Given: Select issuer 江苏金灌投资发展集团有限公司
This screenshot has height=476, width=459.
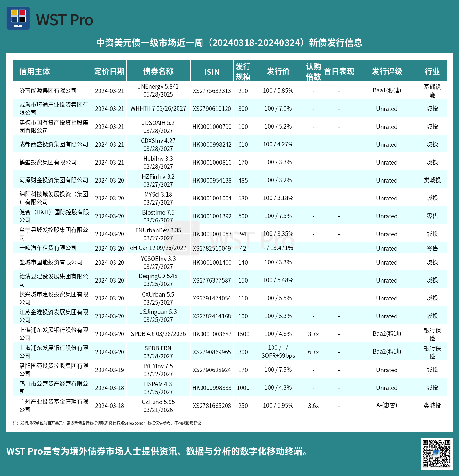Looking at the screenshot, I should [54, 316].
